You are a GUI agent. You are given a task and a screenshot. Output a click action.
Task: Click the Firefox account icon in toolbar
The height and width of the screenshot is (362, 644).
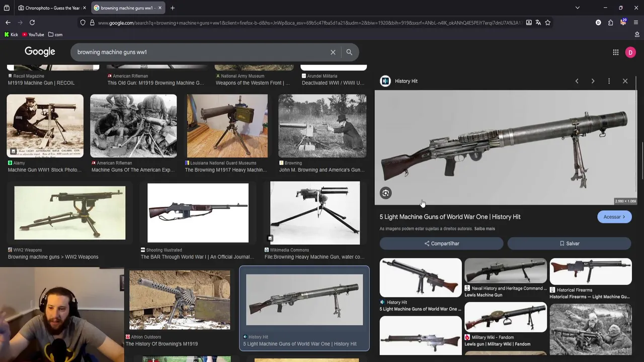point(598,23)
